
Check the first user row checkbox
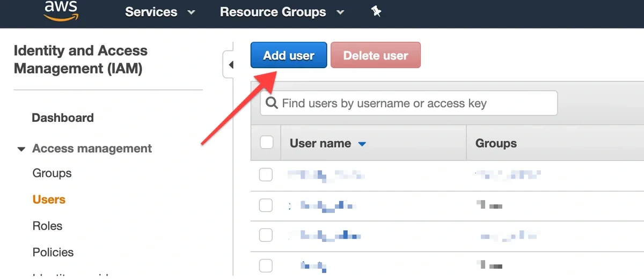coord(266,174)
